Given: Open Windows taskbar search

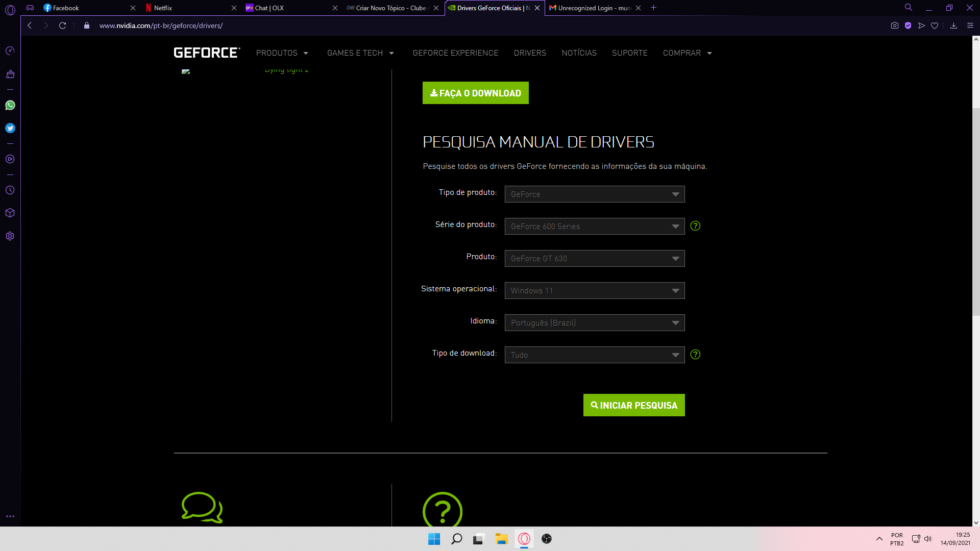Looking at the screenshot, I should pyautogui.click(x=456, y=539).
